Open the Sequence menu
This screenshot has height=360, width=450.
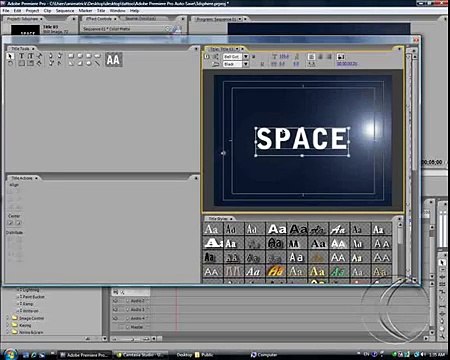tap(65, 11)
